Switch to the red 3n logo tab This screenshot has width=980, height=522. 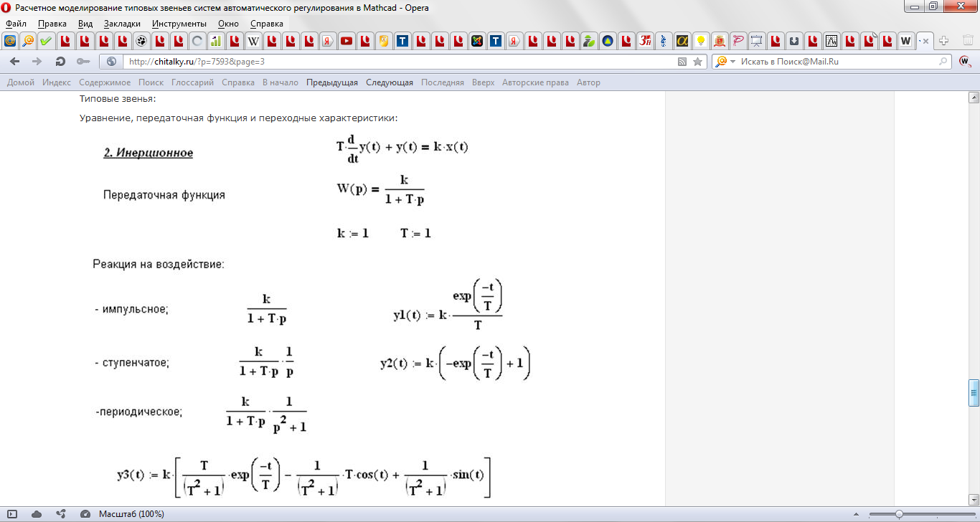[645, 40]
